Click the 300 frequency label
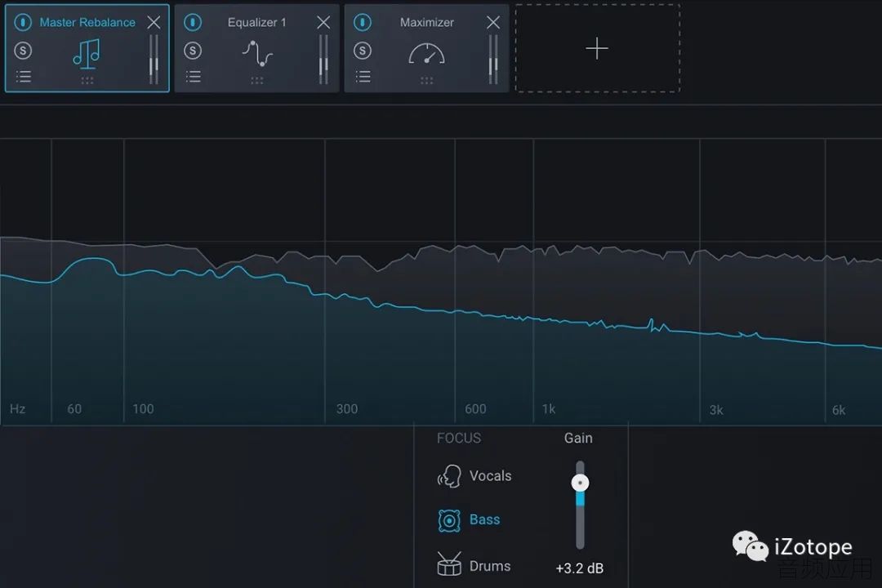 coord(347,409)
